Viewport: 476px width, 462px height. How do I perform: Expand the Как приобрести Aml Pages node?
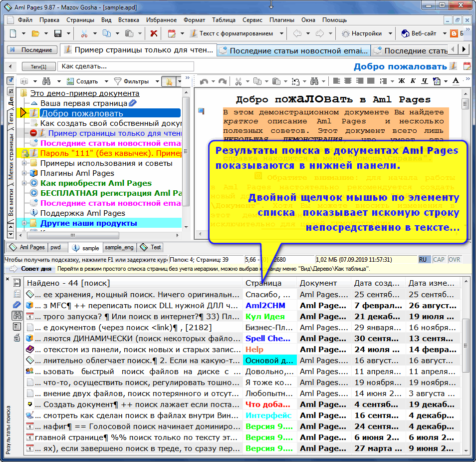click(24, 183)
